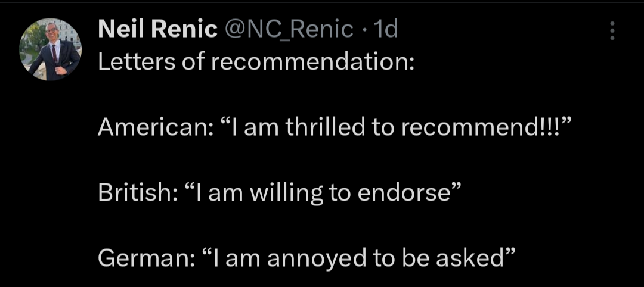Image resolution: width=644 pixels, height=287 pixels.
Task: Open the Neil Renic display name link
Action: tap(157, 29)
